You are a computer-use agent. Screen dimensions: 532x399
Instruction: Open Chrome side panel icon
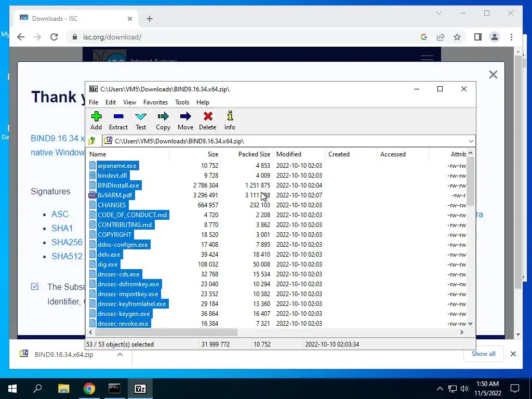click(x=478, y=37)
